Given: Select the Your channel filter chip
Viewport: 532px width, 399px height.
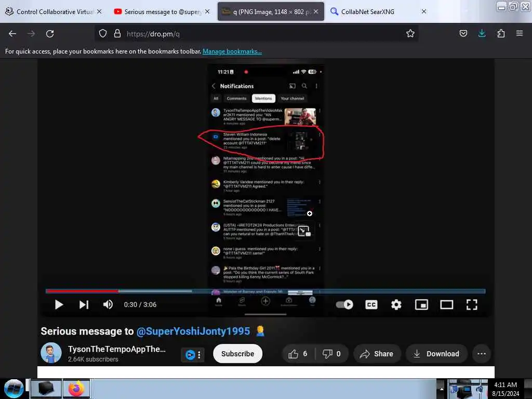Looking at the screenshot, I should pos(292,98).
